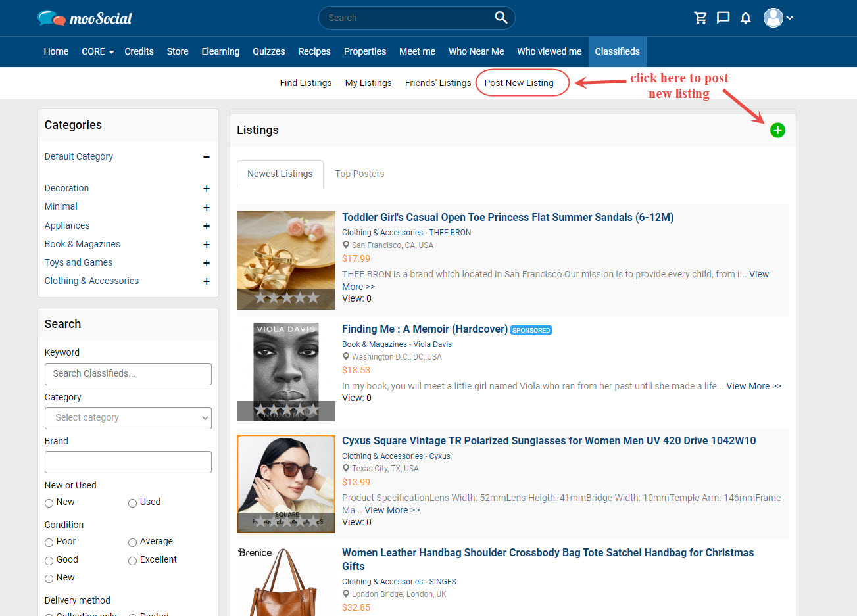Open the Meet me menu item
This screenshot has height=616, width=857.
[417, 51]
